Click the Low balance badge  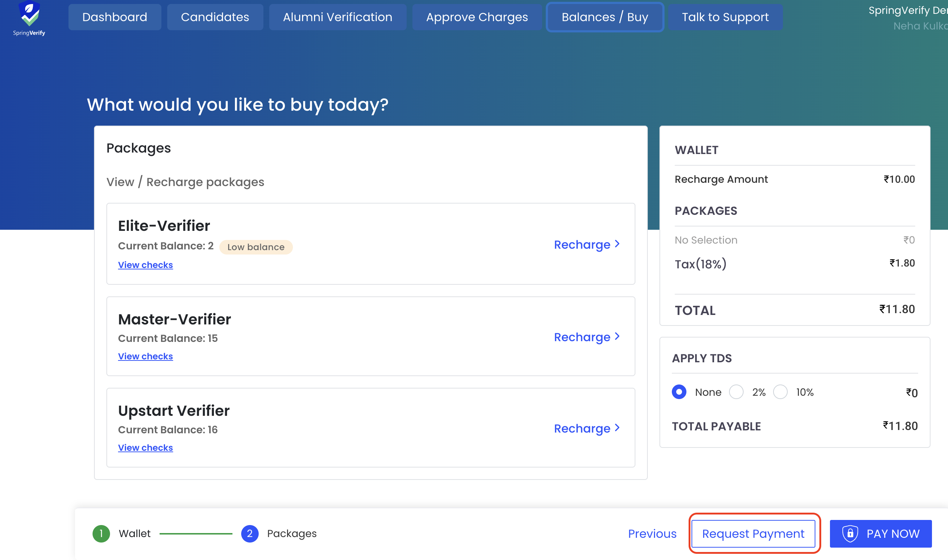click(x=256, y=247)
